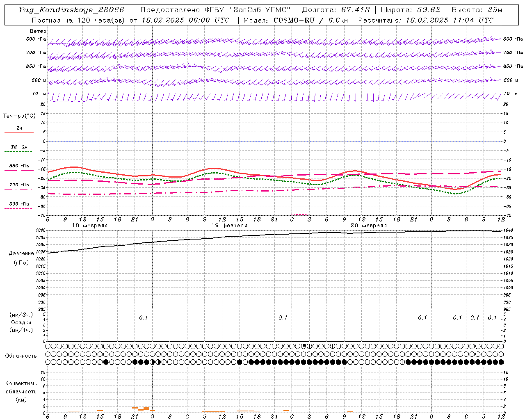Click the tallest orange convective cloud bar
This screenshot has width=525, height=420.
pyautogui.click(x=146, y=409)
